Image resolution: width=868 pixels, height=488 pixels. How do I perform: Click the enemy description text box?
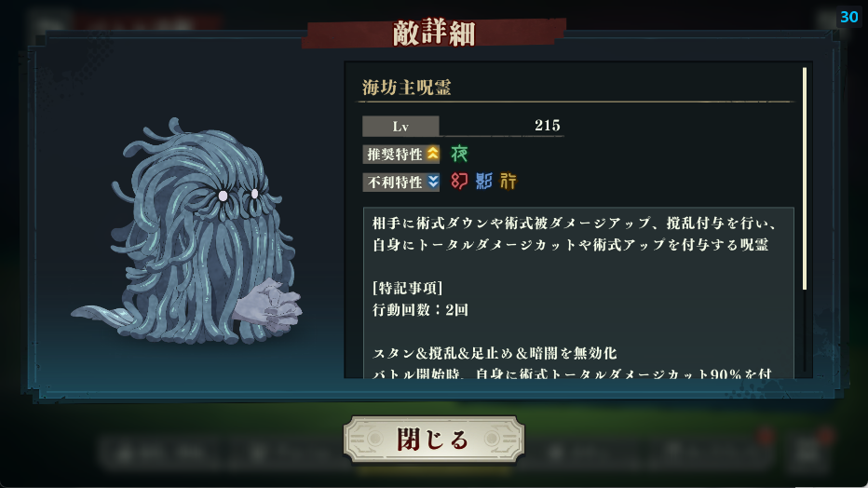coord(578,292)
